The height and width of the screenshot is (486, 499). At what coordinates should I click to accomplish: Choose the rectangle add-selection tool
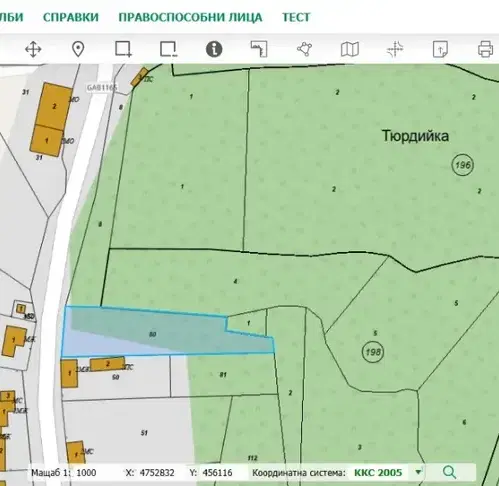[123, 49]
